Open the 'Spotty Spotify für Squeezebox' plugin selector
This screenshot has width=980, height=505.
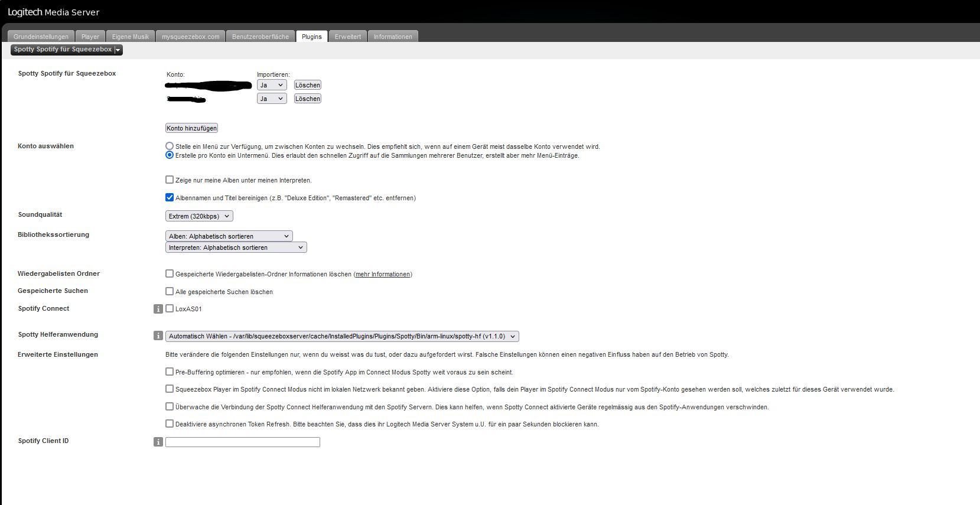(x=67, y=50)
